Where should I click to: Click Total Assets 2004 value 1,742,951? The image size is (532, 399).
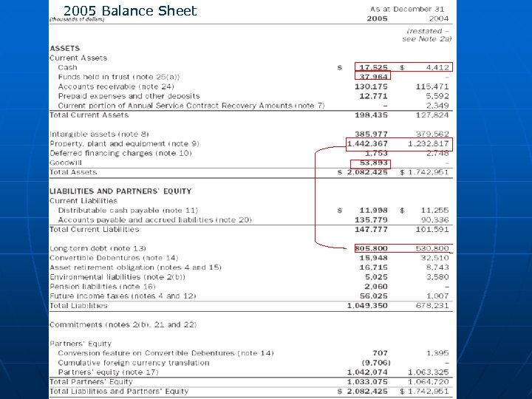[x=428, y=172]
